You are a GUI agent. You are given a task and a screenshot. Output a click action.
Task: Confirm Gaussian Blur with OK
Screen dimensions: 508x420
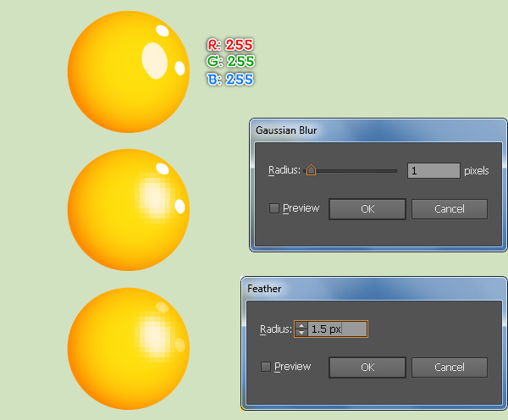click(367, 209)
